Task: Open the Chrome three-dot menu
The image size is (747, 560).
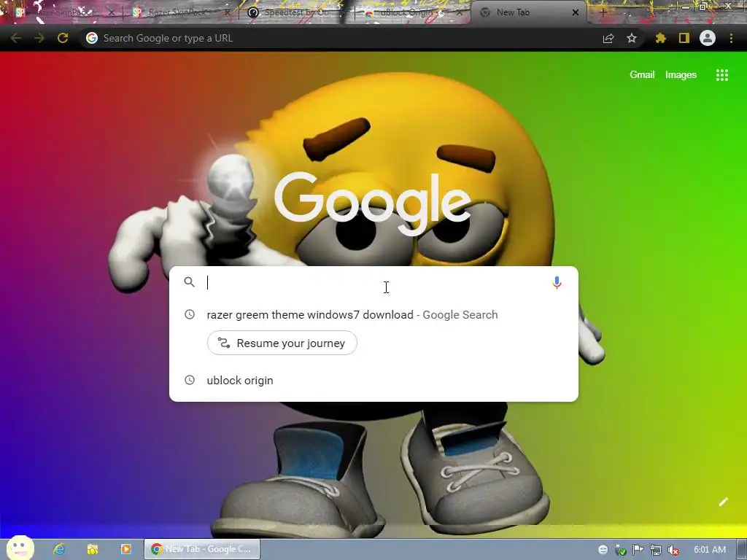Action: tap(731, 38)
